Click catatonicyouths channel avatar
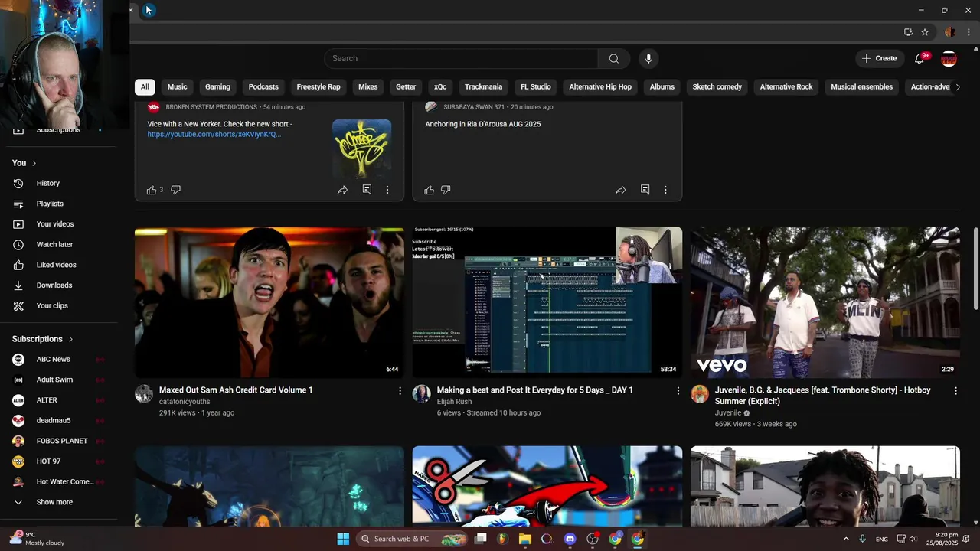The height and width of the screenshot is (551, 980). pyautogui.click(x=144, y=394)
